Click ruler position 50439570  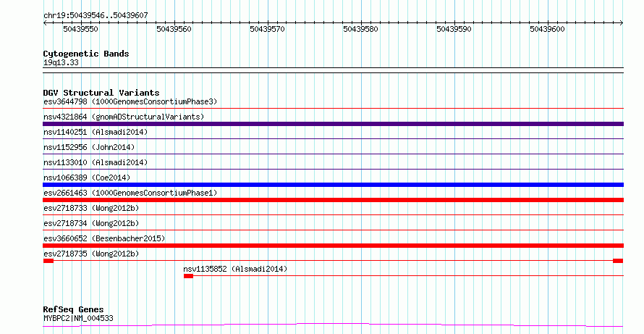click(268, 29)
